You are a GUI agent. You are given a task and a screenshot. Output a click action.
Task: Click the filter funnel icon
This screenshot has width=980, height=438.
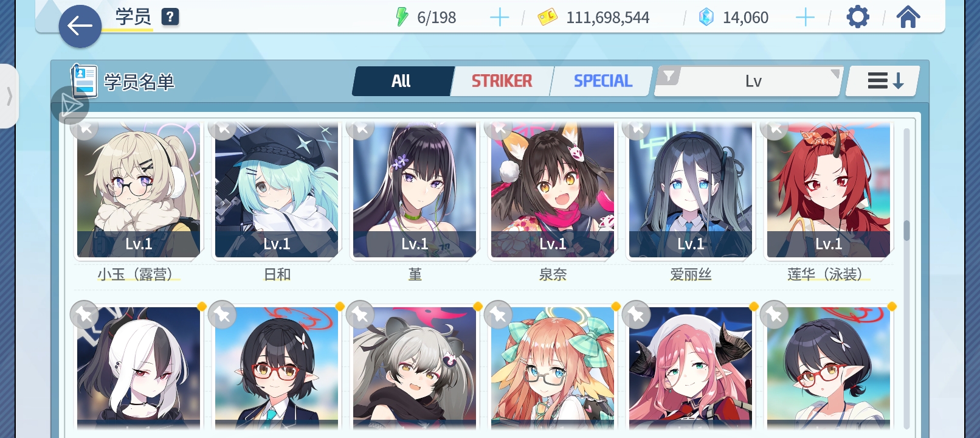(669, 77)
